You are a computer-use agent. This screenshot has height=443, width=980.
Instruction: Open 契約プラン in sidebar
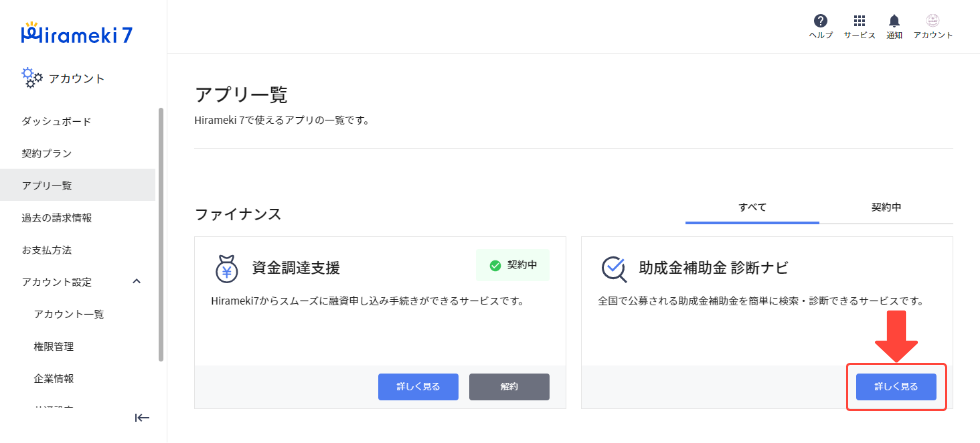click(x=46, y=153)
